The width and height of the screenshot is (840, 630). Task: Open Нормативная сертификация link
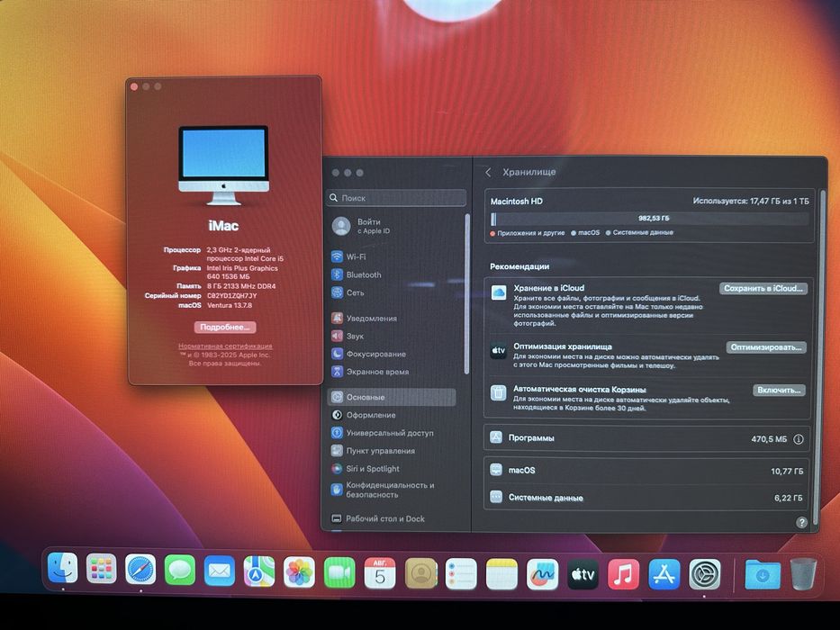225,346
